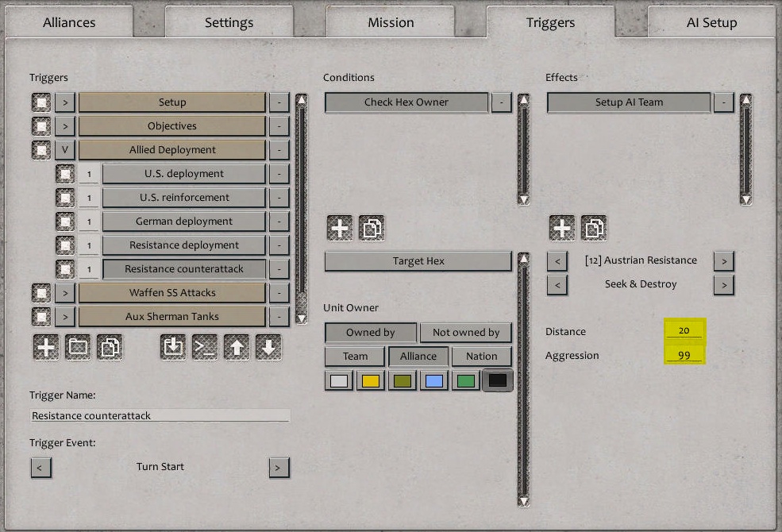Expand the Objectives trigger group
Image resolution: width=782 pixels, height=532 pixels.
coord(64,125)
